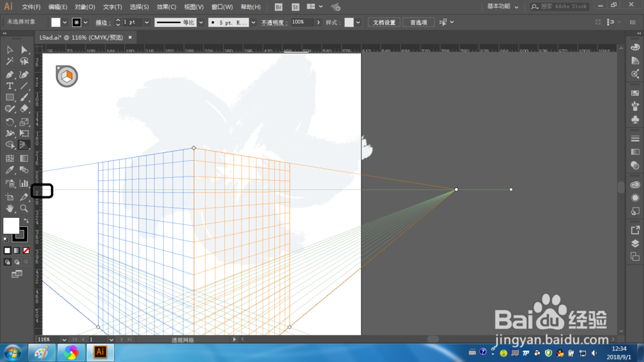Select the Shape Builder tool
This screenshot has width=644, height=362.
(x=10, y=145)
